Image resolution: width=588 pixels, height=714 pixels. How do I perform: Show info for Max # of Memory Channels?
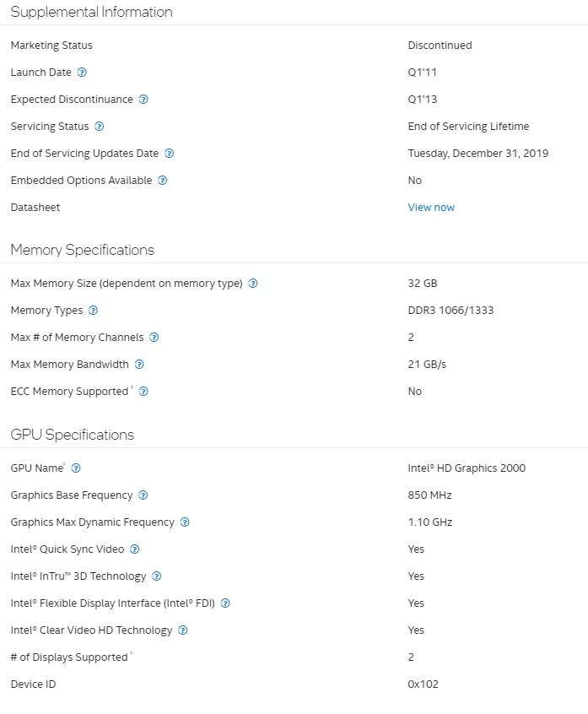pos(154,338)
